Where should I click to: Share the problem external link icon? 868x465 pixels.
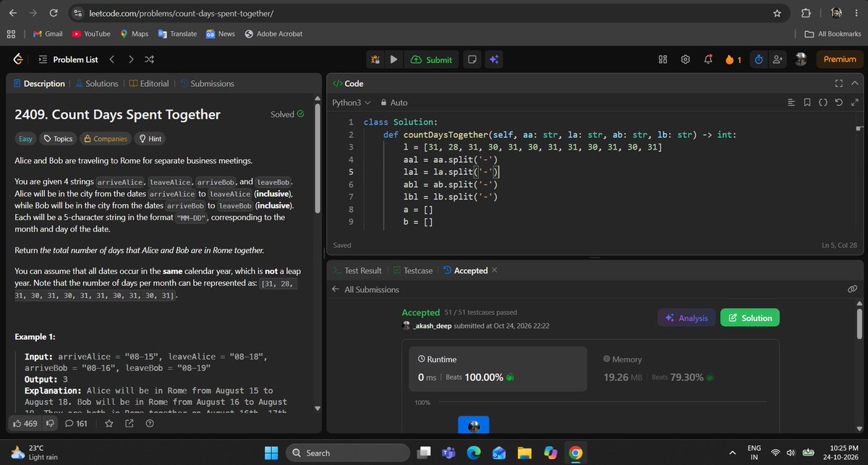coord(129,423)
